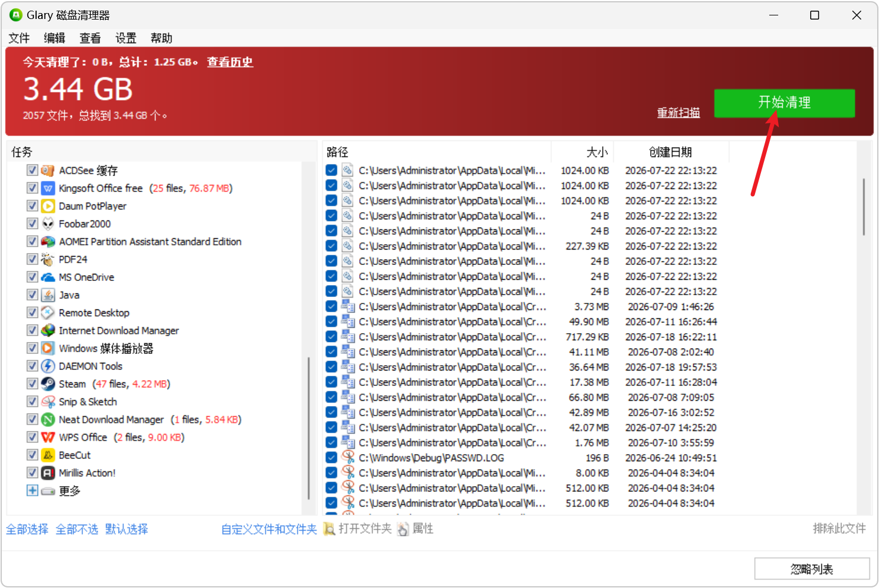Viewport: 879px width, 588px height.
Task: Open the 查看 menu
Action: click(90, 39)
